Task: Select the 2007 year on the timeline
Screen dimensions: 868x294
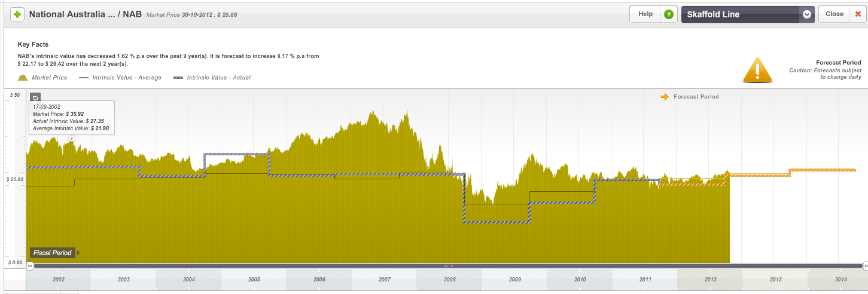Action: tap(385, 280)
